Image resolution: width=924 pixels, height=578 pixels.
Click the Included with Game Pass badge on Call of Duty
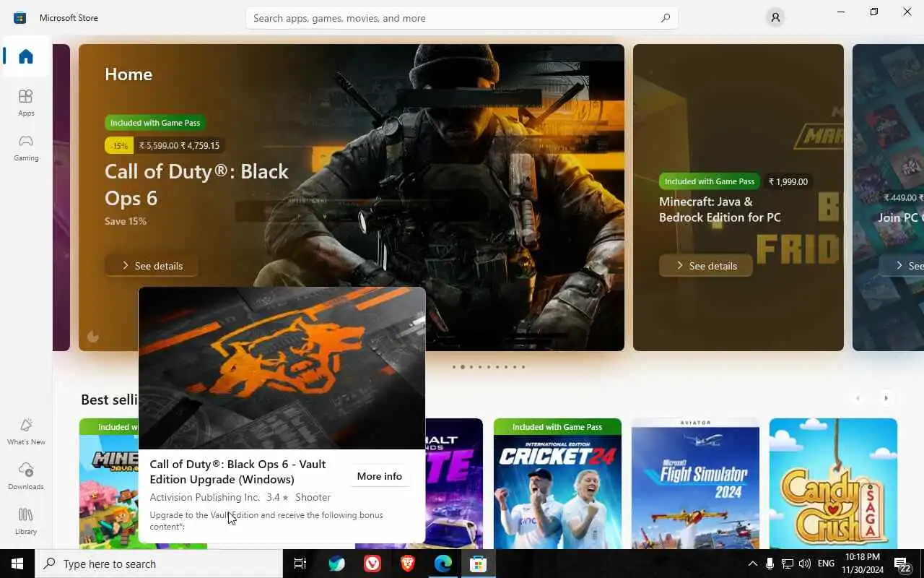pos(155,123)
